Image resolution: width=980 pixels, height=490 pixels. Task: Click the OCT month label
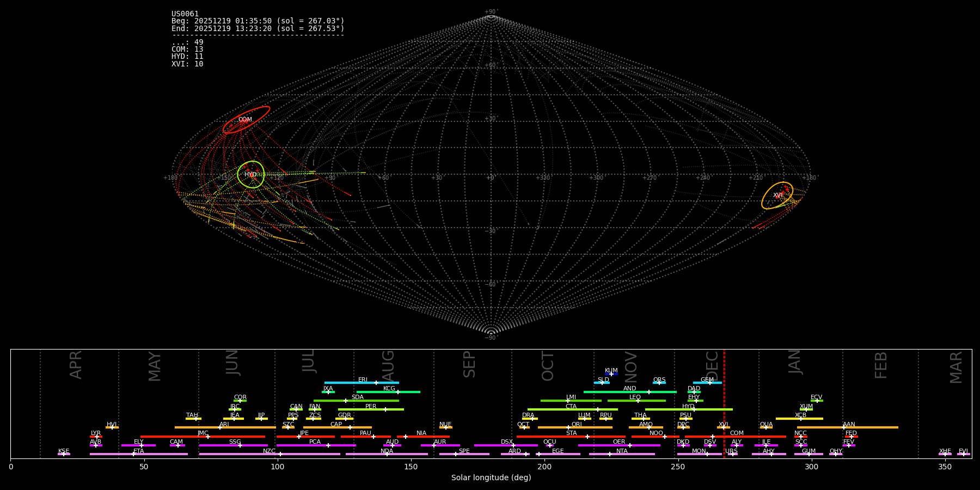(548, 366)
